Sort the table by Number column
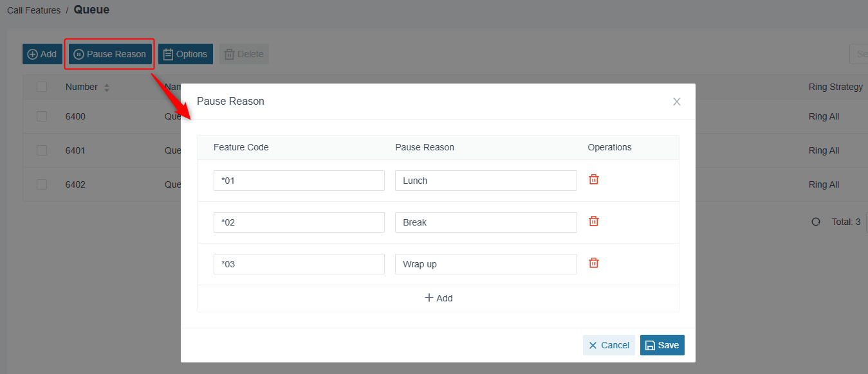Viewport: 868px width, 374px height. (x=107, y=87)
